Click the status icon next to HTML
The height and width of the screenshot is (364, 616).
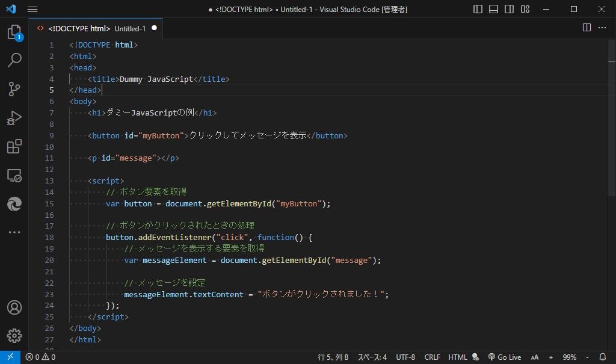(x=475, y=357)
